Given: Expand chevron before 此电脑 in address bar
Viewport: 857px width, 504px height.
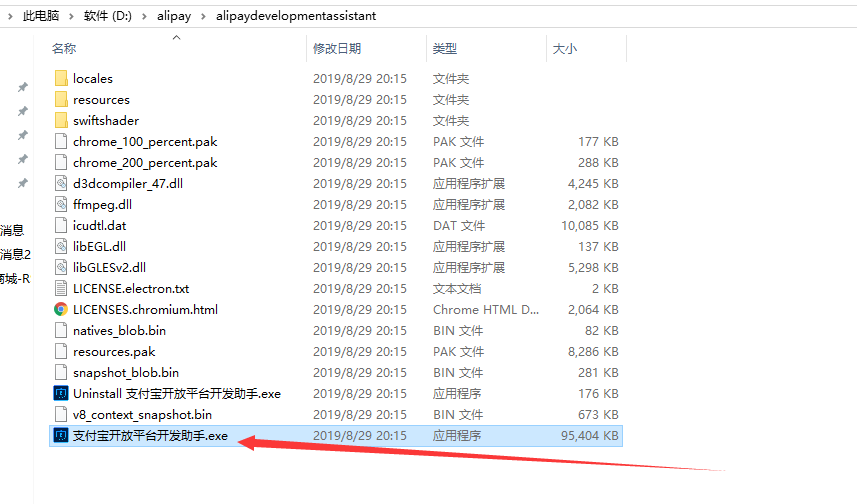Looking at the screenshot, I should pos(10,16).
